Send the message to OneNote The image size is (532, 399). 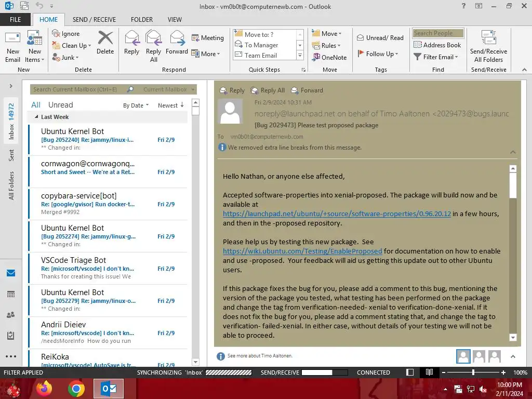330,57
